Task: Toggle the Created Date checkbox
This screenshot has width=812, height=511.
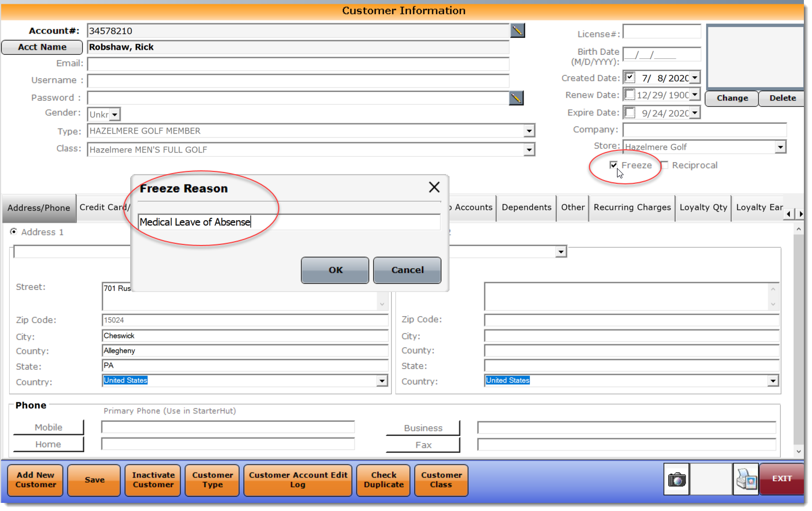Action: click(x=629, y=77)
